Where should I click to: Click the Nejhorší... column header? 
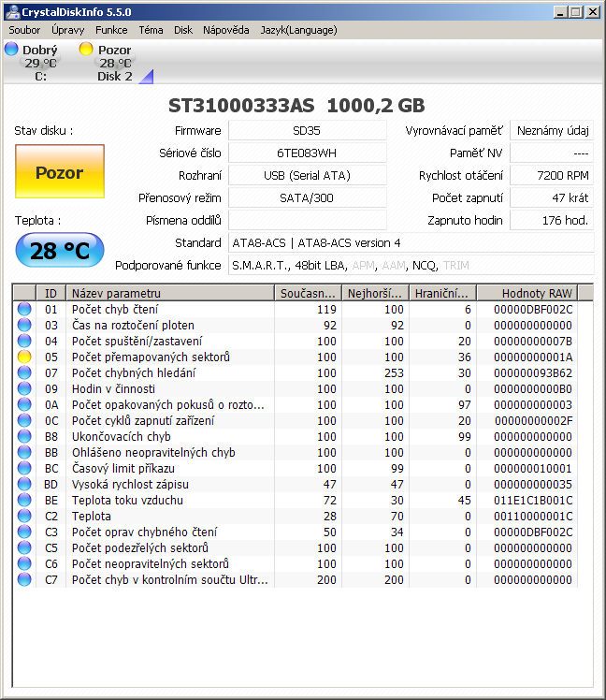tap(375, 293)
